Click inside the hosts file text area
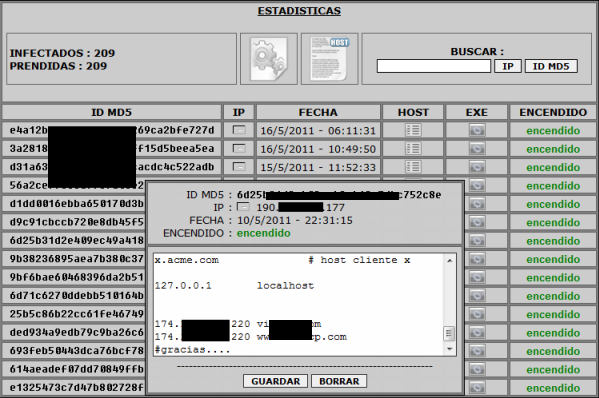The width and height of the screenshot is (599, 398). click(299, 305)
